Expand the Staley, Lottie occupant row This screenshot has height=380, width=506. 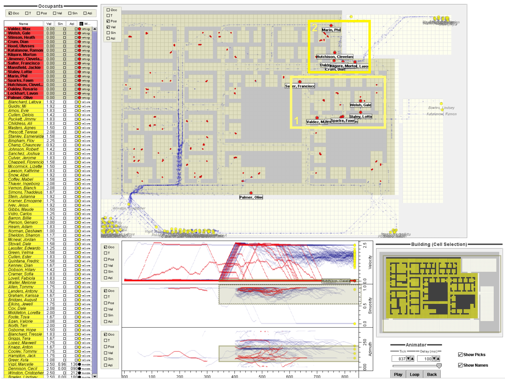(5, 72)
